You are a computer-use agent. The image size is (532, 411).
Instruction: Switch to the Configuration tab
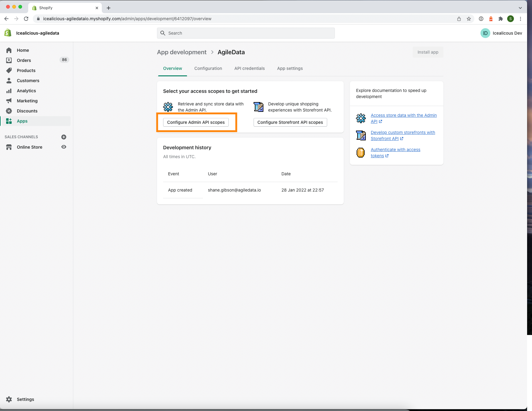(x=208, y=68)
